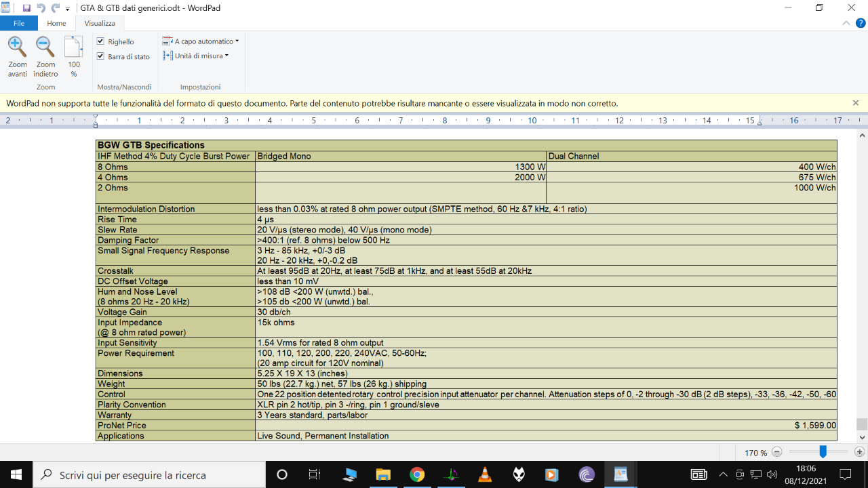Open the quick access toolbar customize arrow

[x=68, y=9]
